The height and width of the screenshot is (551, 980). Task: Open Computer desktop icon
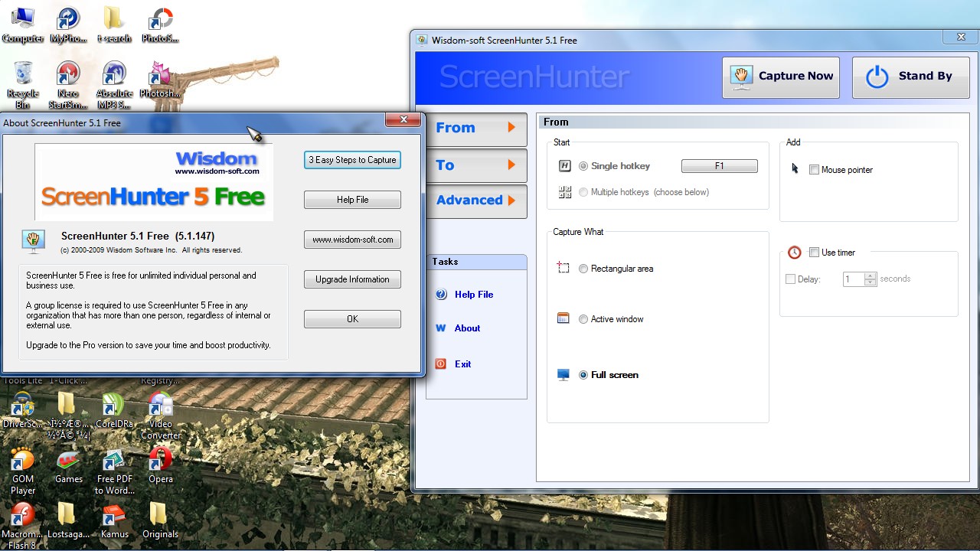pos(22,25)
